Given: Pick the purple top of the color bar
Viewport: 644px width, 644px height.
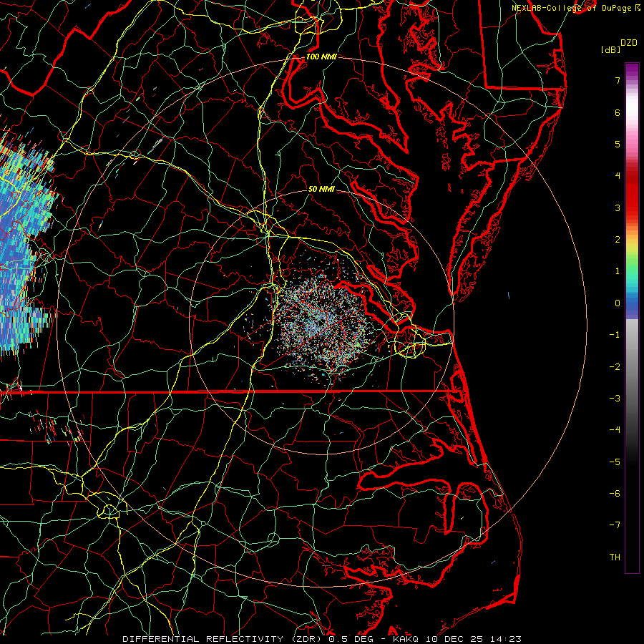Looking at the screenshot, I should tap(632, 70).
